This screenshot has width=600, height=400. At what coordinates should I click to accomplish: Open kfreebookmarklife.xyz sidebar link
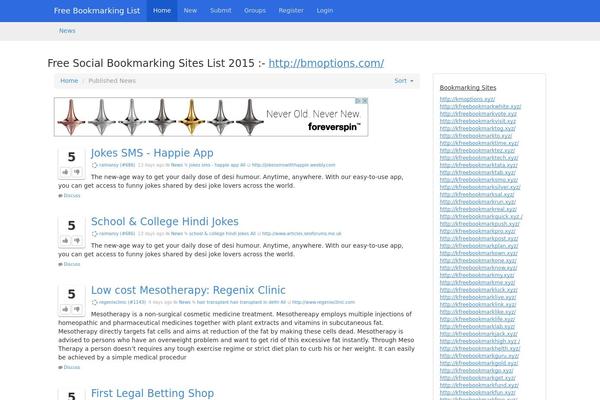(x=477, y=319)
